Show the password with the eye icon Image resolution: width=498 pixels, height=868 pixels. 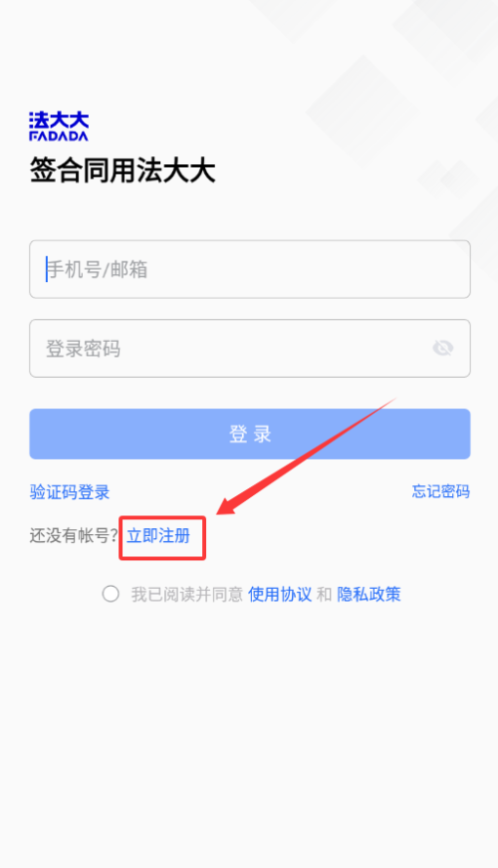tap(442, 348)
